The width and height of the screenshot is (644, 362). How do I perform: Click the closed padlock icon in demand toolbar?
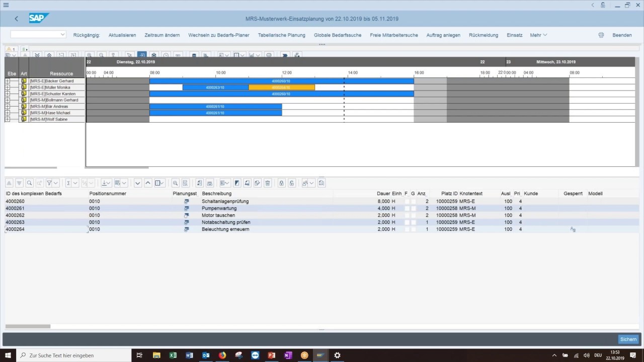click(x=281, y=183)
